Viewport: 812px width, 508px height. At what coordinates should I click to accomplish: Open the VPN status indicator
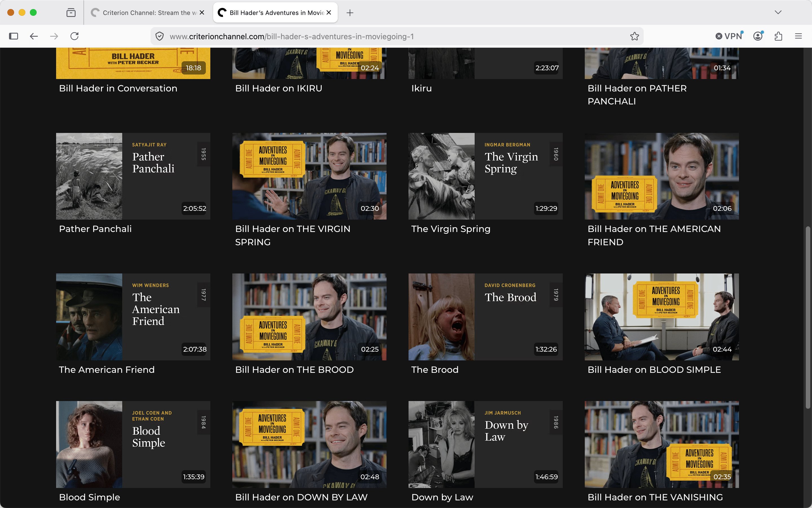point(729,36)
